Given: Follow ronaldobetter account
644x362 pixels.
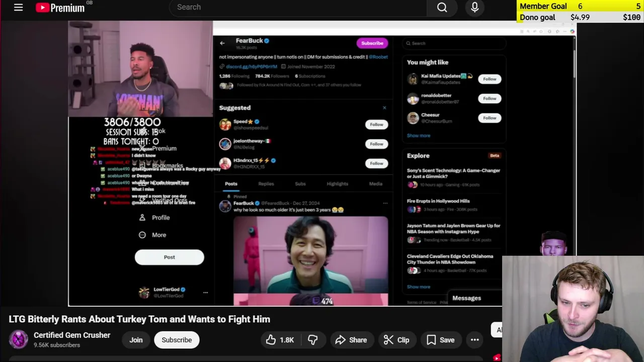Looking at the screenshot, I should point(490,99).
